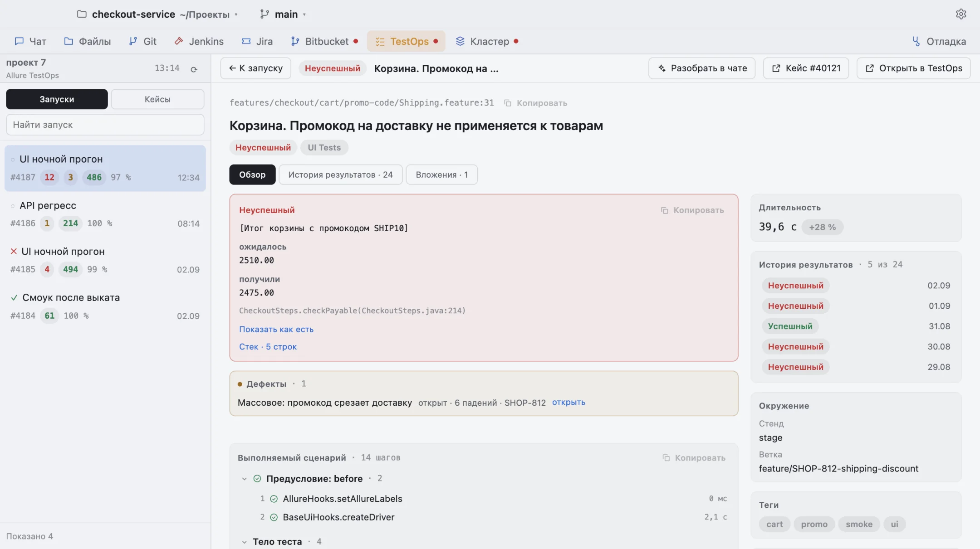Click CheckoutSteps.checkPayable stack line
980x549 pixels.
[352, 311]
